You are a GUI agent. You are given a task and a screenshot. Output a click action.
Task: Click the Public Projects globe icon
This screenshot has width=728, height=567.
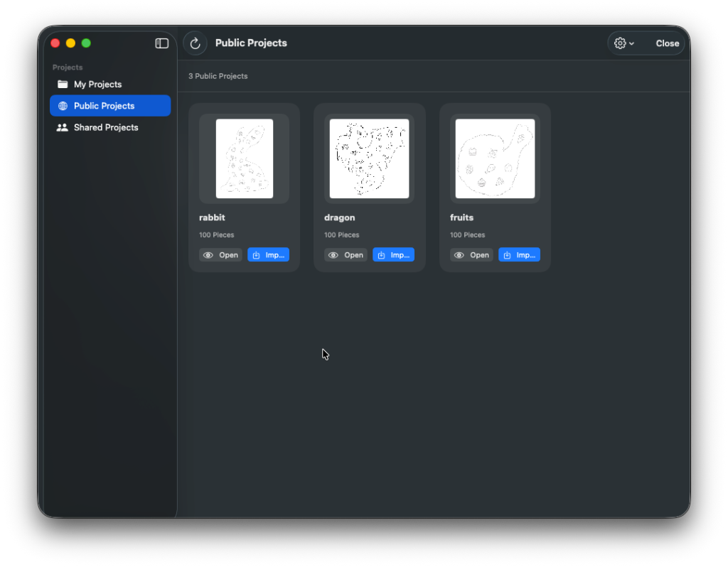[x=63, y=106]
